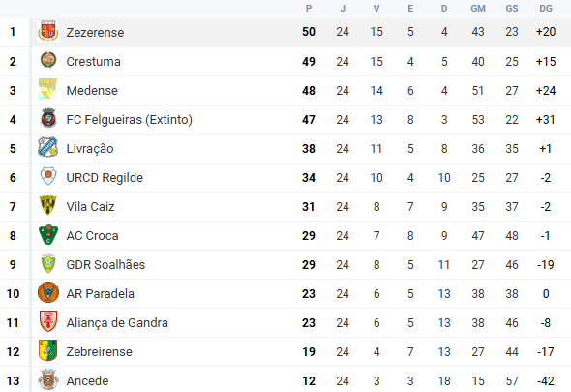Select the Medense row in standings
This screenshot has height=392, width=571.
(285, 91)
